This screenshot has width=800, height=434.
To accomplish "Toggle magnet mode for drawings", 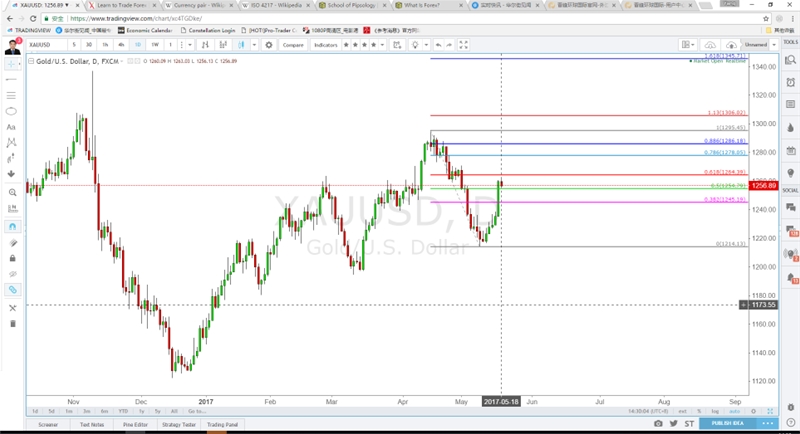I will [12, 226].
